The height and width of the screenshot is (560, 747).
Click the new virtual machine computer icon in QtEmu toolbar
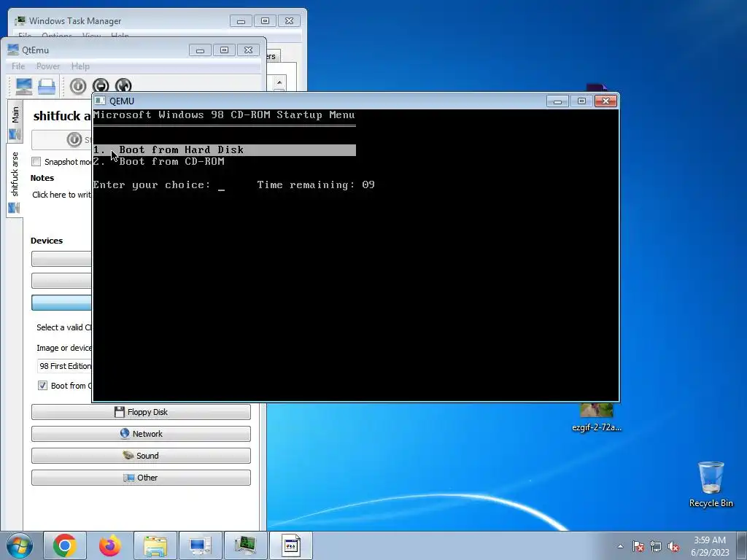pos(24,86)
